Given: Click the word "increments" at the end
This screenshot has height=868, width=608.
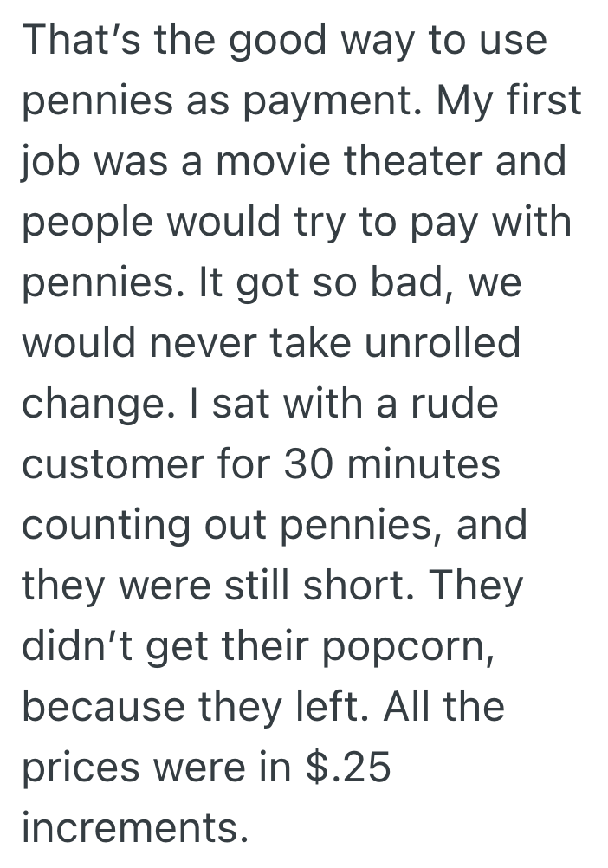Looking at the screenshot, I should (x=130, y=829).
